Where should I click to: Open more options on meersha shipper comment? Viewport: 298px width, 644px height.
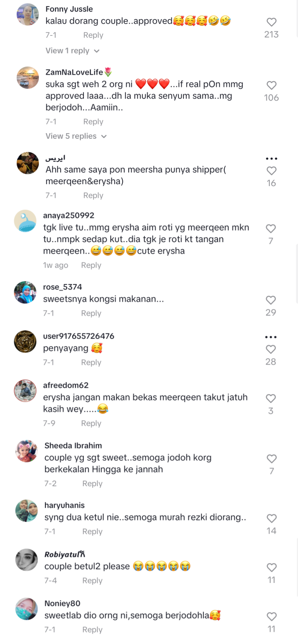pyautogui.click(x=271, y=158)
